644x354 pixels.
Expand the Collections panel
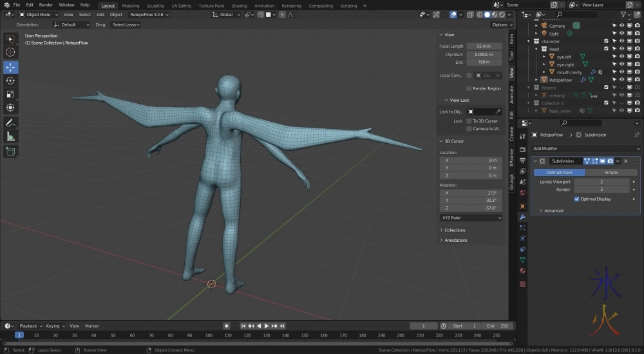click(455, 230)
